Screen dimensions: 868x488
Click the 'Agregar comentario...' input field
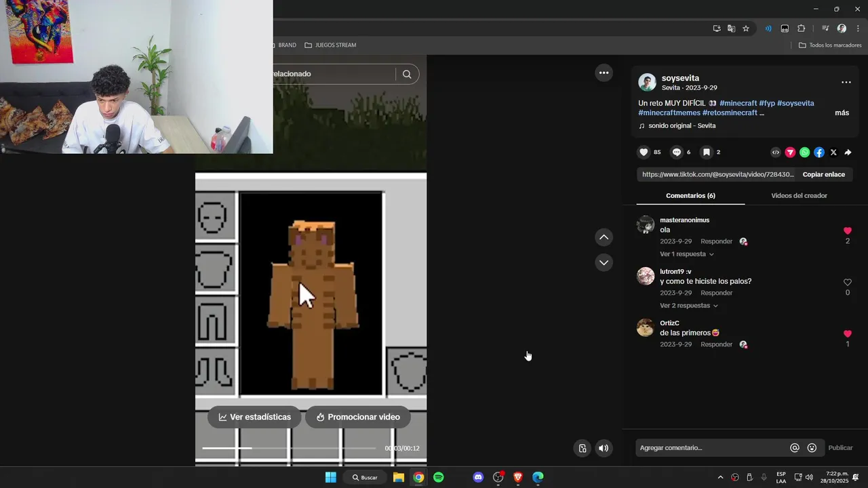pyautogui.click(x=712, y=447)
